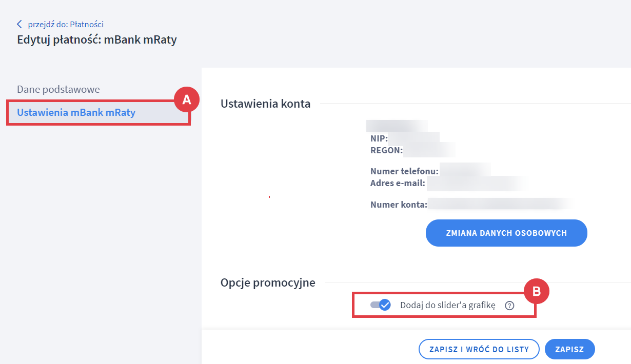Open the 'przejdź do: Płatności' link
Viewport: 631px width, 364px height.
point(66,24)
